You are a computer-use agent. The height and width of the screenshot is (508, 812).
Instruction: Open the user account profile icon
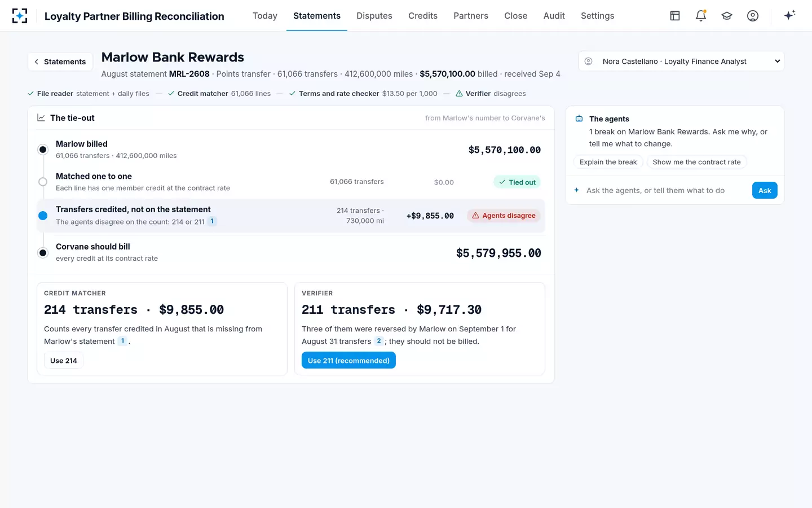[753, 16]
